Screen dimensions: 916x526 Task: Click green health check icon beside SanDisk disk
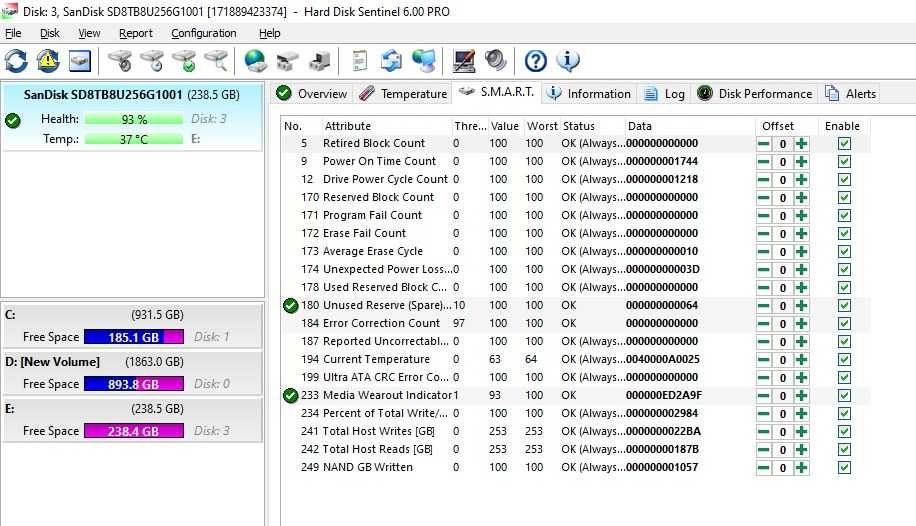point(13,120)
